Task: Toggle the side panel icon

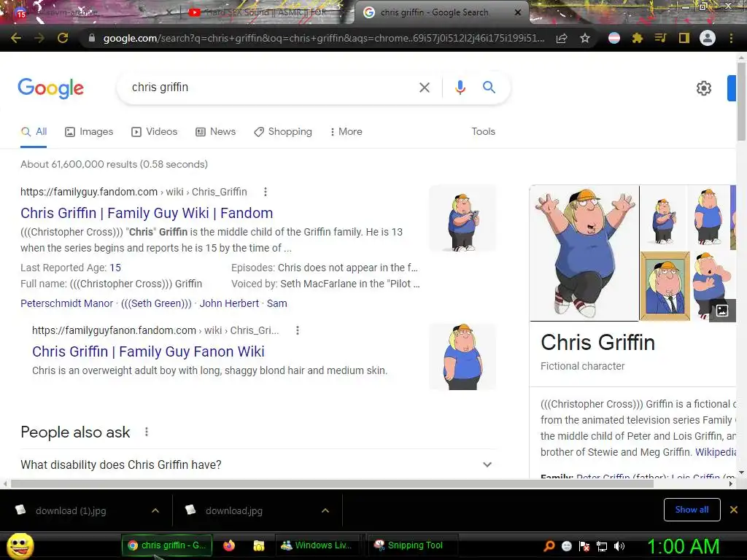Action: point(684,38)
